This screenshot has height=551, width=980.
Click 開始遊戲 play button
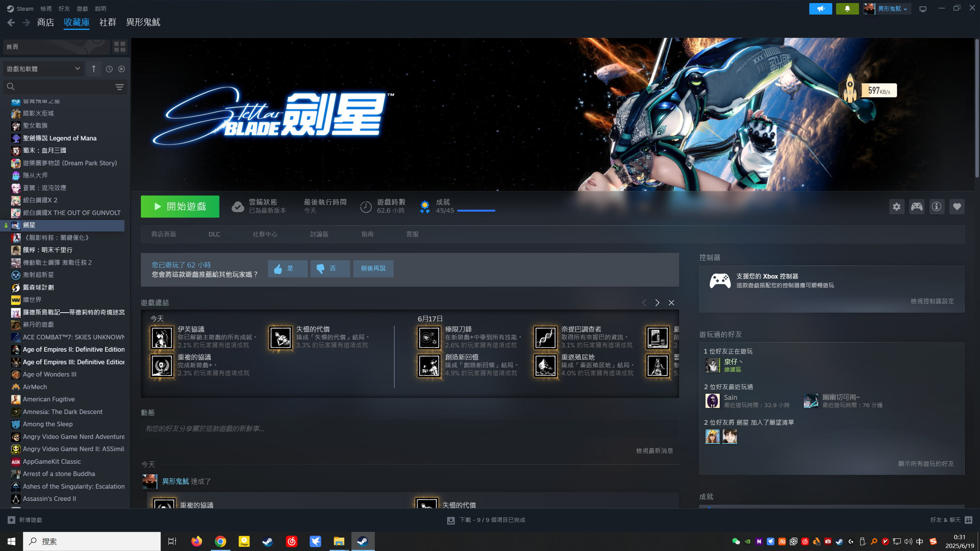click(x=180, y=207)
